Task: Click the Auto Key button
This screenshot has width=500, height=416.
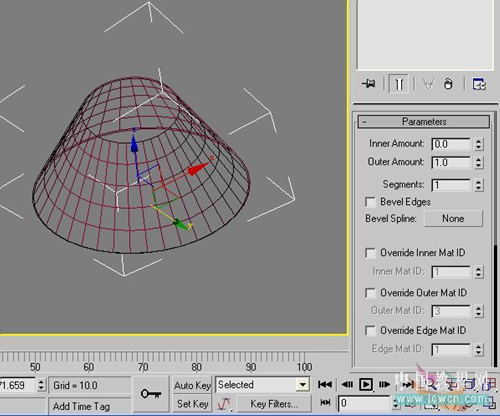Action: 192,385
